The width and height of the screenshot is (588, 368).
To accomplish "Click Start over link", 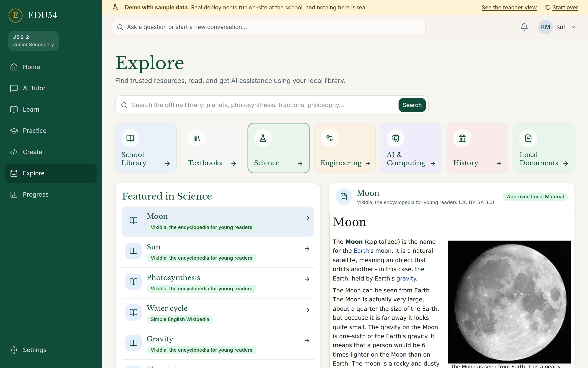I will (561, 8).
